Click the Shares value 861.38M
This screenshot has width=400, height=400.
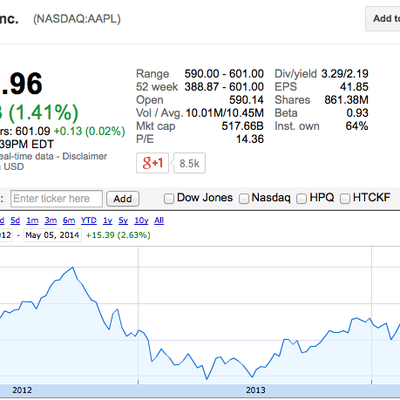coord(346,100)
